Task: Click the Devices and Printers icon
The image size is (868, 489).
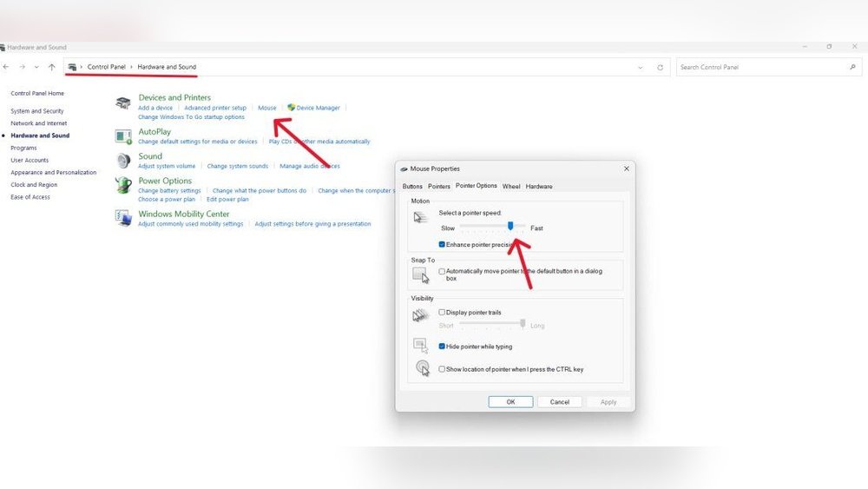Action: (x=124, y=103)
